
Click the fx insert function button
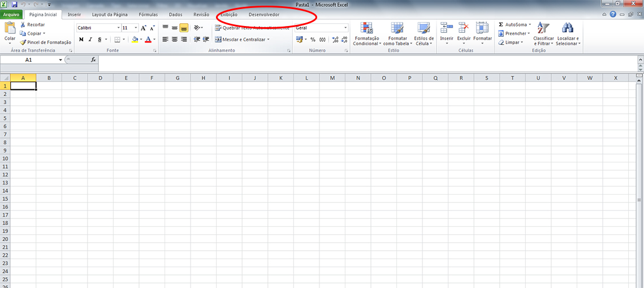(x=93, y=59)
